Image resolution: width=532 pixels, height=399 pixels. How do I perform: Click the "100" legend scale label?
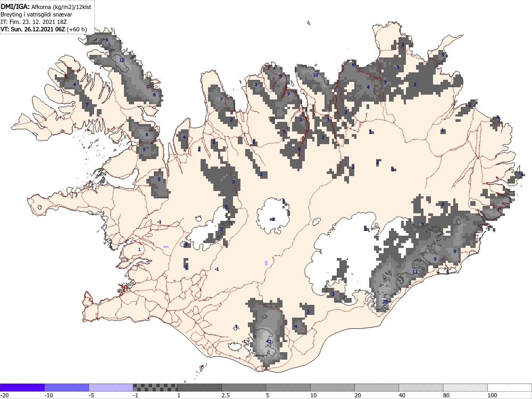(492, 396)
